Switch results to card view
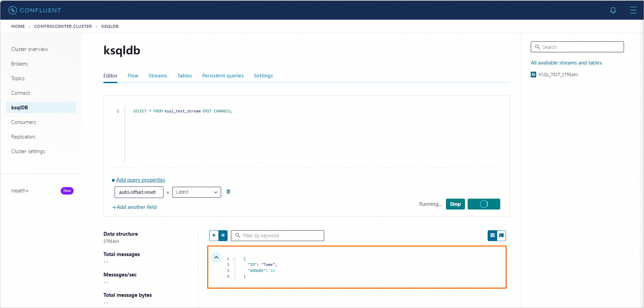Screen dimensions: 644x308 coord(501,235)
